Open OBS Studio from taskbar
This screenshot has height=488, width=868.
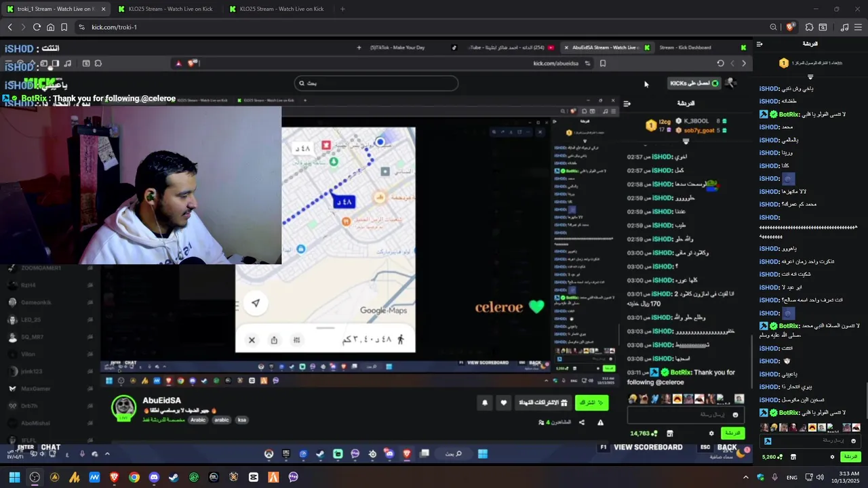pyautogui.click(x=35, y=477)
